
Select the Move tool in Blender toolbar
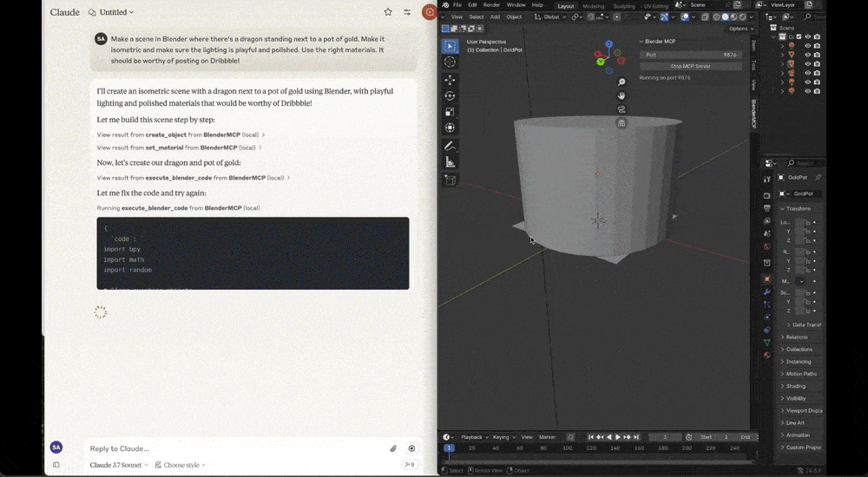(450, 79)
